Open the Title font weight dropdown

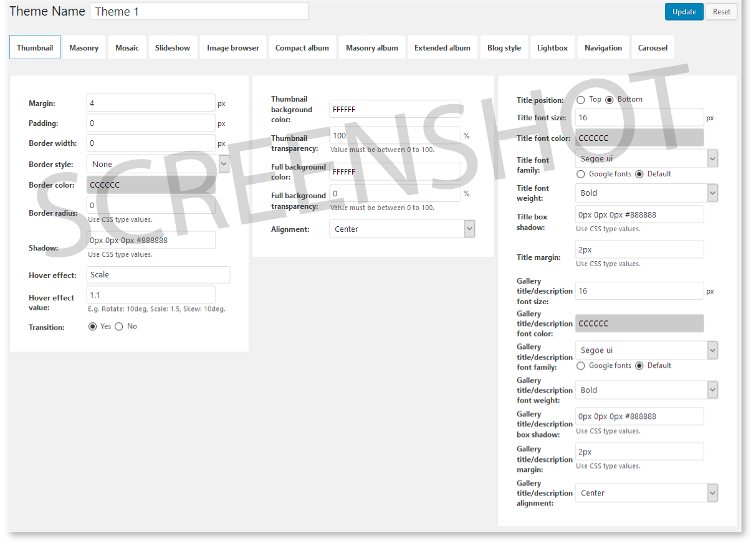[646, 193]
